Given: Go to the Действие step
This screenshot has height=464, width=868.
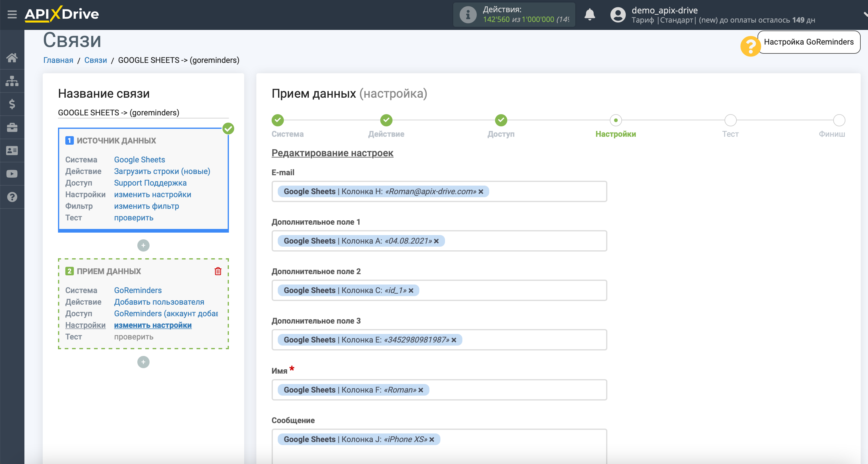Looking at the screenshot, I should coord(386,120).
